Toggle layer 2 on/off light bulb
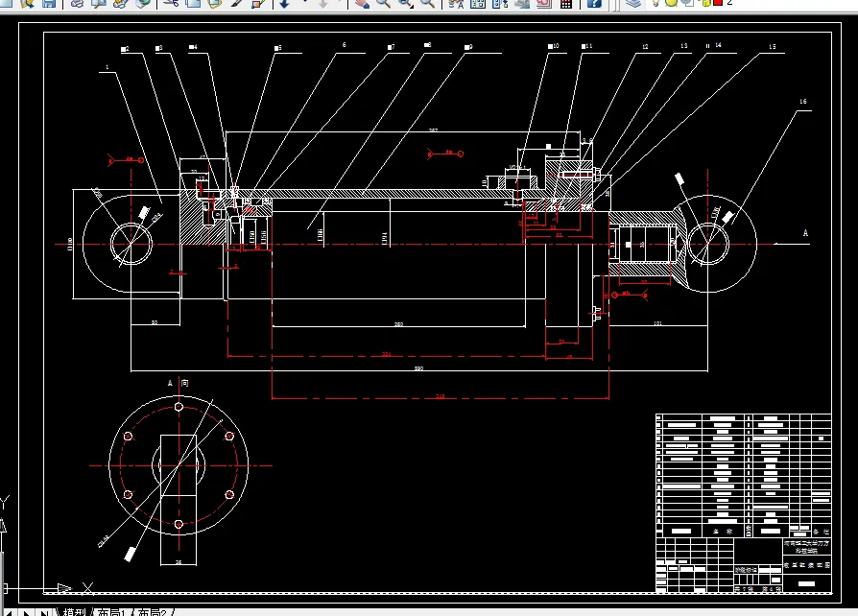Viewport: 858px width, 616px height. pos(655,3)
